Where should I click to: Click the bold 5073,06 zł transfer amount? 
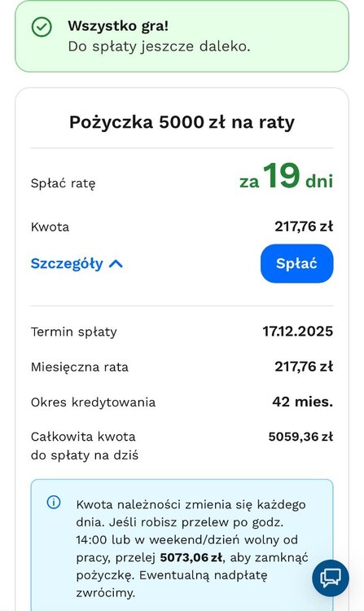click(191, 557)
